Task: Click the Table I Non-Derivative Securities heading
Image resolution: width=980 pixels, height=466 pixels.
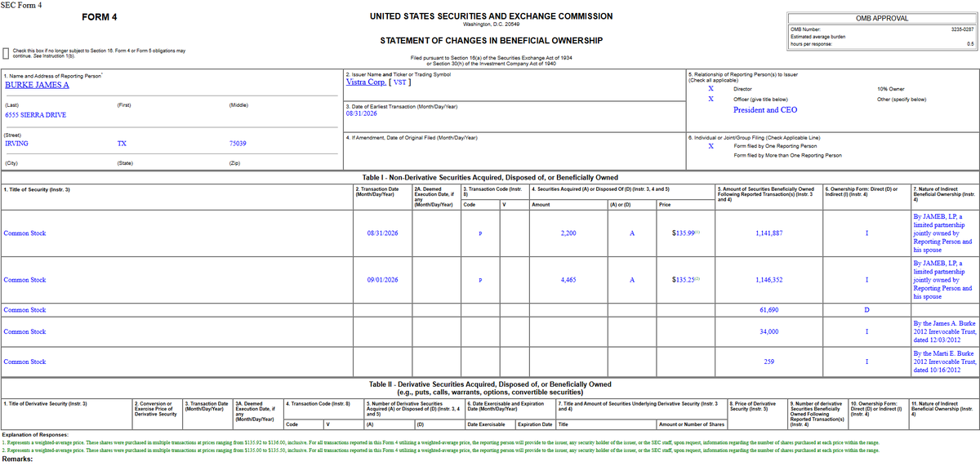Action: 490,178
